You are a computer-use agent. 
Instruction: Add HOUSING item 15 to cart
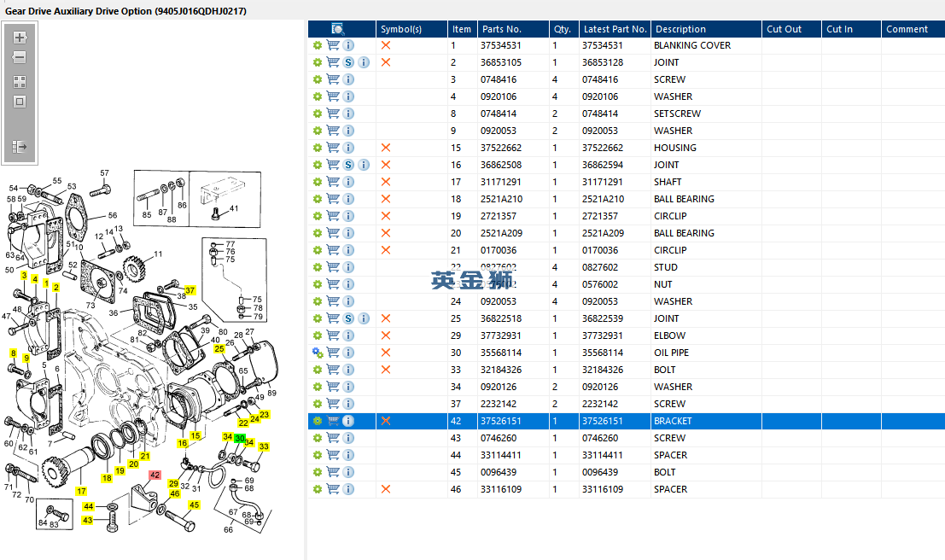[333, 148]
